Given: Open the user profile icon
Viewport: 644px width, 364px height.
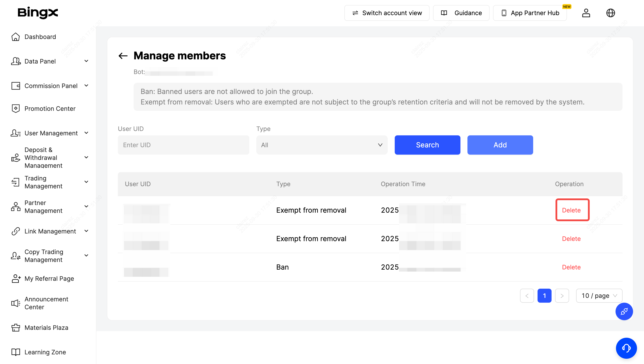Looking at the screenshot, I should 586,13.
